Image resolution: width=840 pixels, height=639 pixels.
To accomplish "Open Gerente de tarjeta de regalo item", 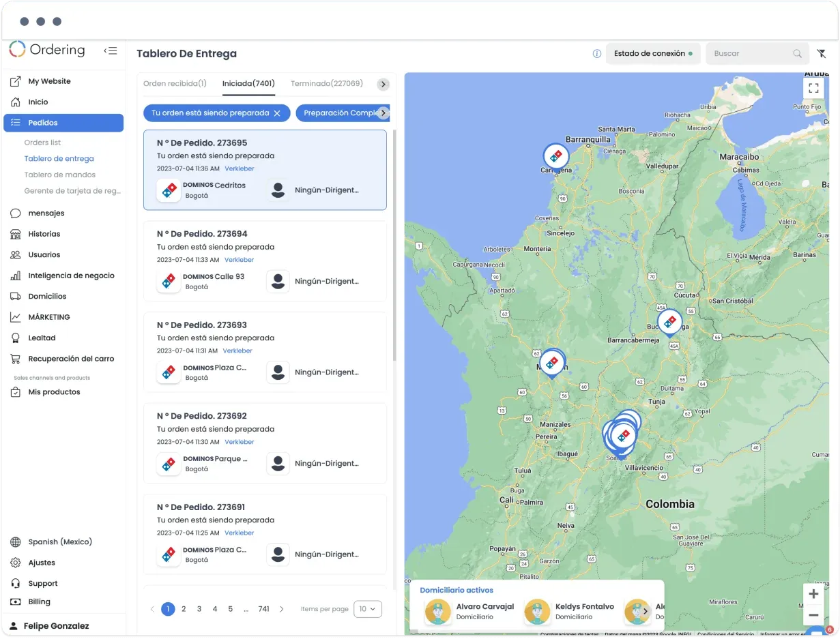I will [x=72, y=192].
